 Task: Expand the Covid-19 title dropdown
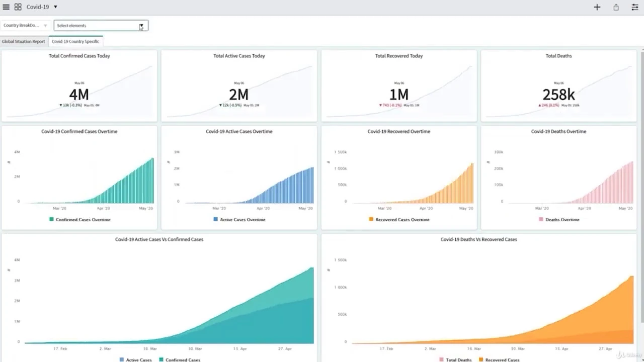pos(54,7)
